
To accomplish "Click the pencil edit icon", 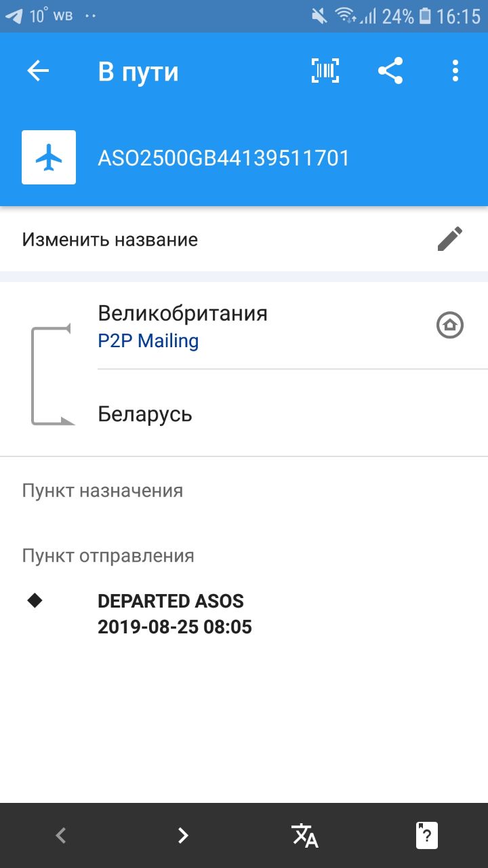I will [x=450, y=239].
